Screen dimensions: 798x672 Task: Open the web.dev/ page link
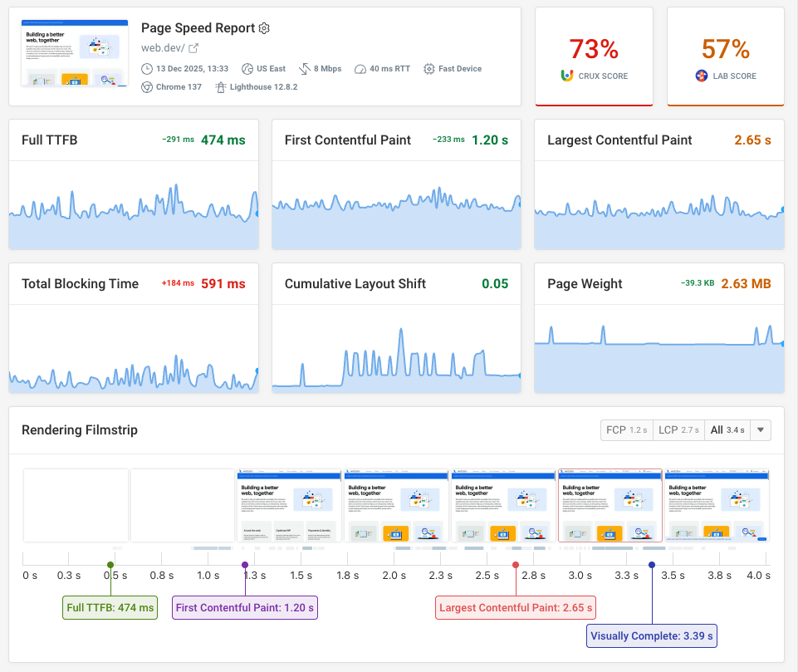[x=162, y=47]
